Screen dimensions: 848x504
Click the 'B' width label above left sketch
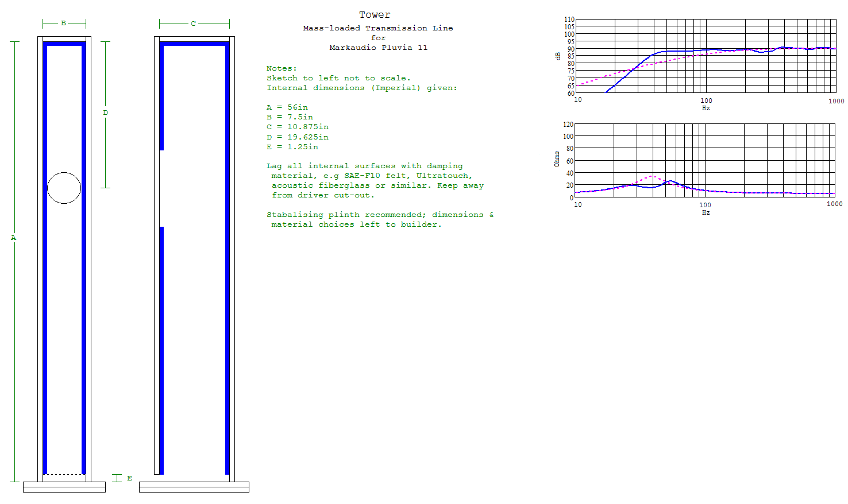(63, 24)
